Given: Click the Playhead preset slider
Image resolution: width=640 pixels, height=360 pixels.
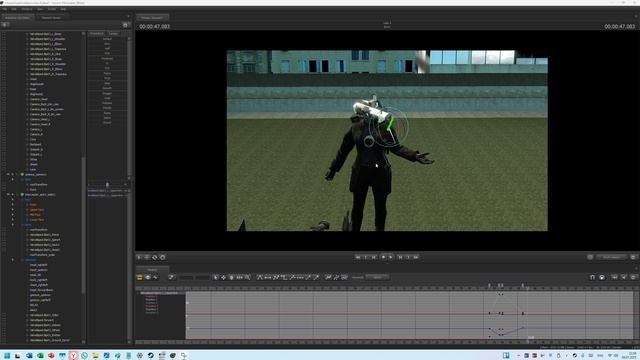Looking at the screenshot, I should (x=107, y=58).
